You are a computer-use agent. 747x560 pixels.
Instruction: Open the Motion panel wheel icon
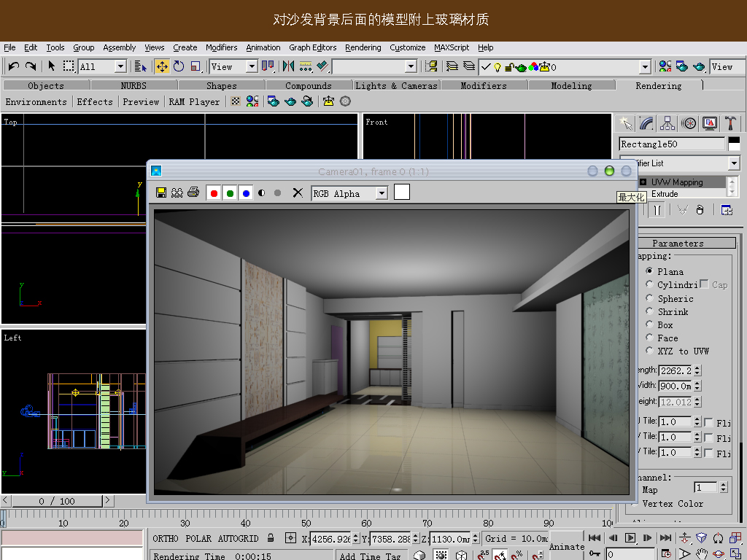(x=689, y=123)
